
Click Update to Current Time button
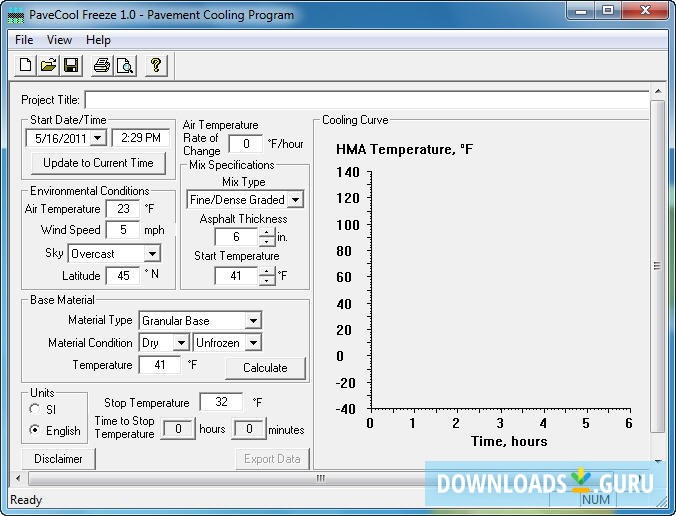(98, 163)
